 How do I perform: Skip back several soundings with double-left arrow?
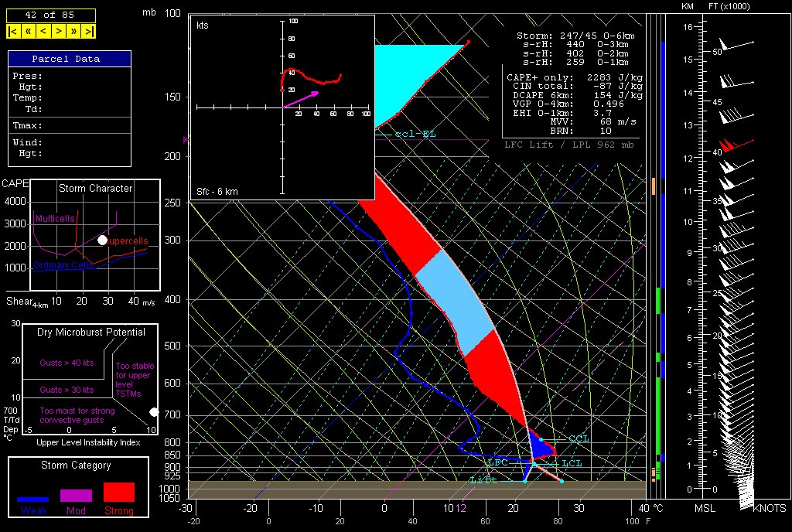point(28,31)
